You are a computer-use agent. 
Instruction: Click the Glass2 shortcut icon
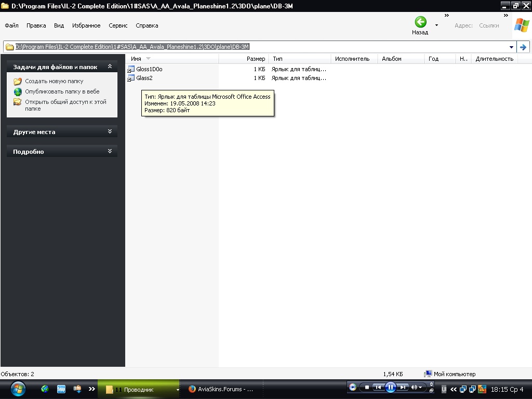pos(130,78)
